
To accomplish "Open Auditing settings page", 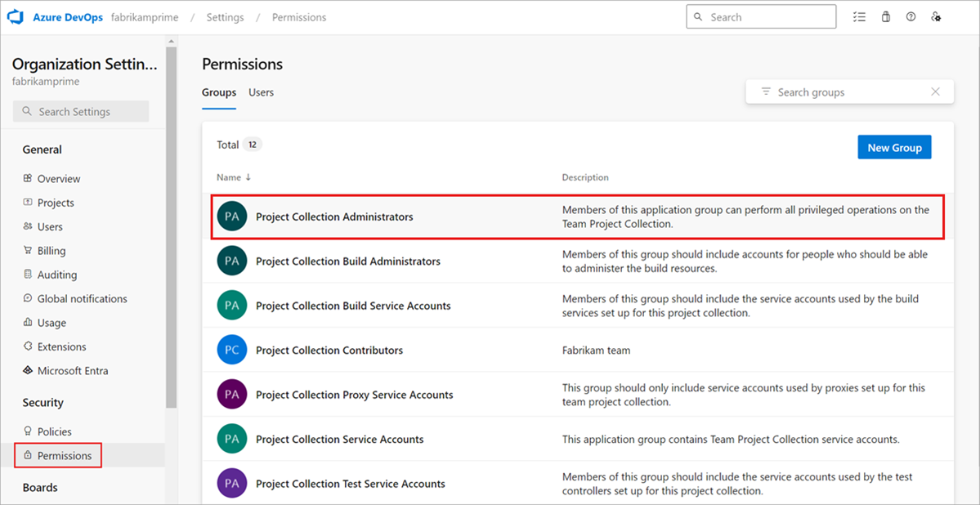I will 57,275.
